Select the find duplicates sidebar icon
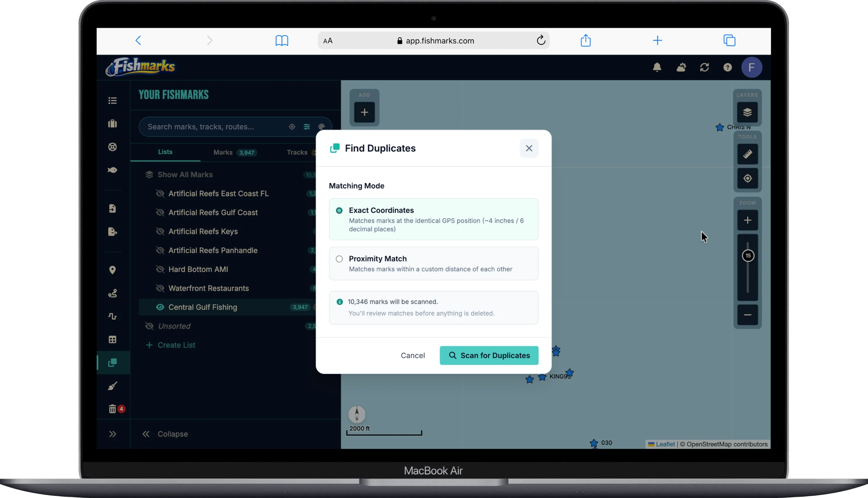 click(x=112, y=363)
